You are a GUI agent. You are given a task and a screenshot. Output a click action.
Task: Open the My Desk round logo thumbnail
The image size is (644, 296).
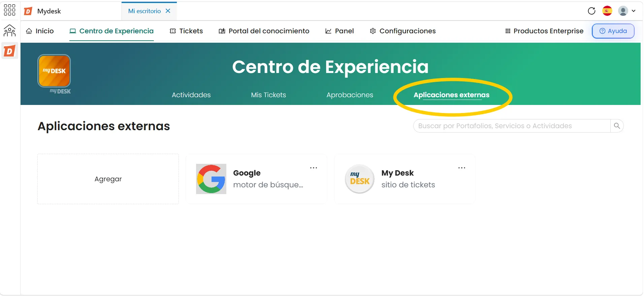(360, 179)
